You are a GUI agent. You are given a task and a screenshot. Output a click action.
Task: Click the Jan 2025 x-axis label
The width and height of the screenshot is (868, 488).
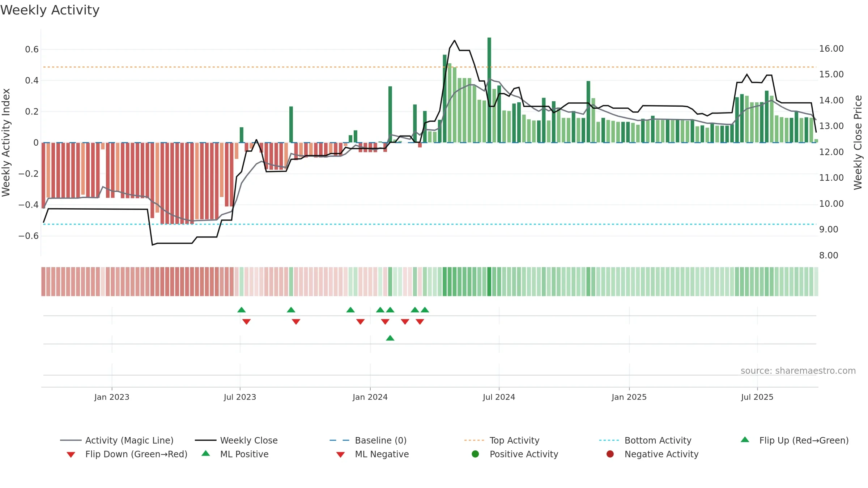pyautogui.click(x=629, y=397)
